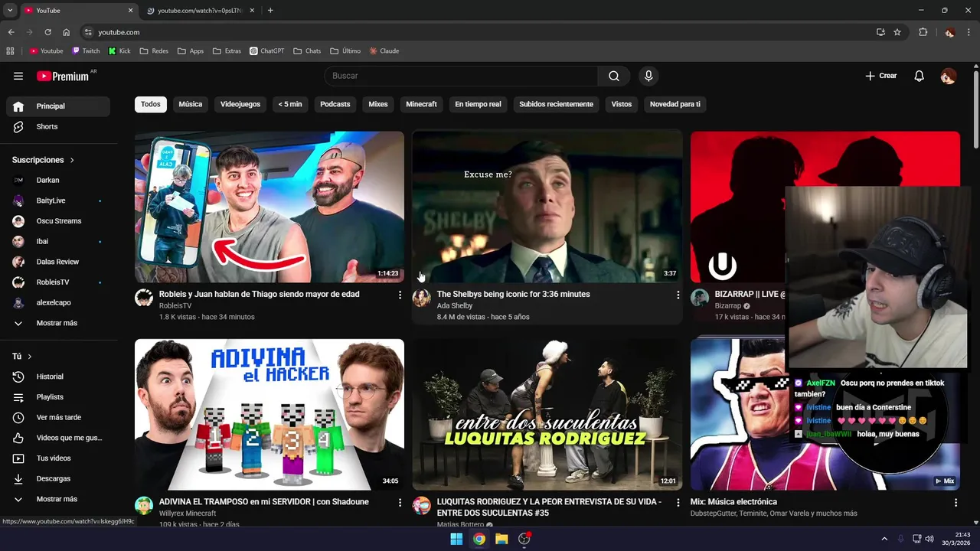Click the Crear button
This screenshot has width=980, height=551.
[x=880, y=76]
